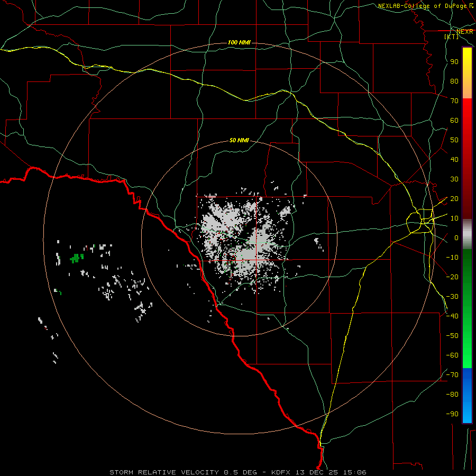The height and width of the screenshot is (476, 476).
Task: Pick the gray zero-velocity segment of color bar
Action: coord(467,234)
